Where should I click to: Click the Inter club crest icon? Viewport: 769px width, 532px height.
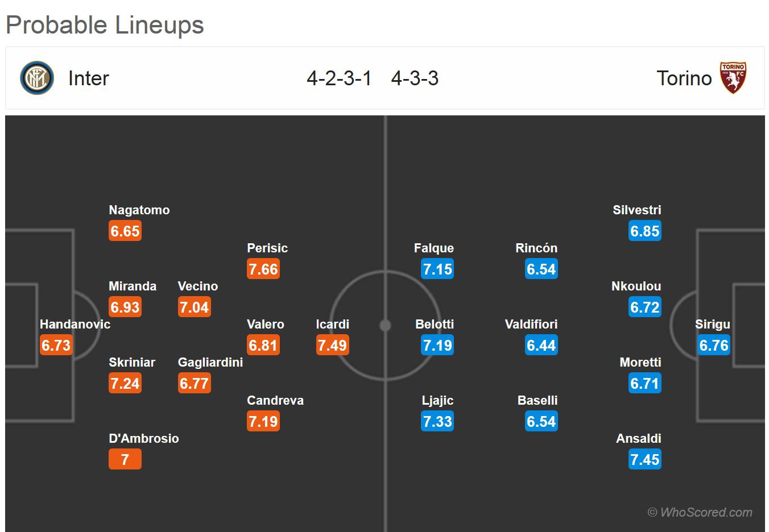pyautogui.click(x=37, y=78)
